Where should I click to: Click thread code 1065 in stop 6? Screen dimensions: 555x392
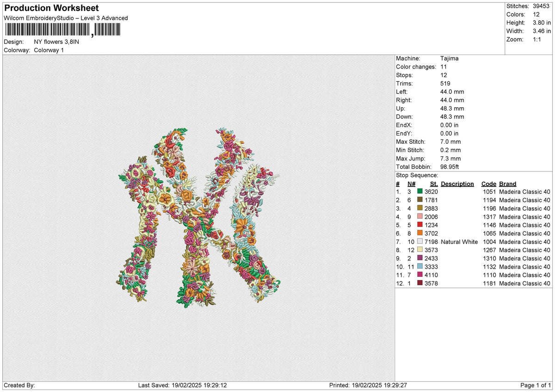pyautogui.click(x=489, y=233)
